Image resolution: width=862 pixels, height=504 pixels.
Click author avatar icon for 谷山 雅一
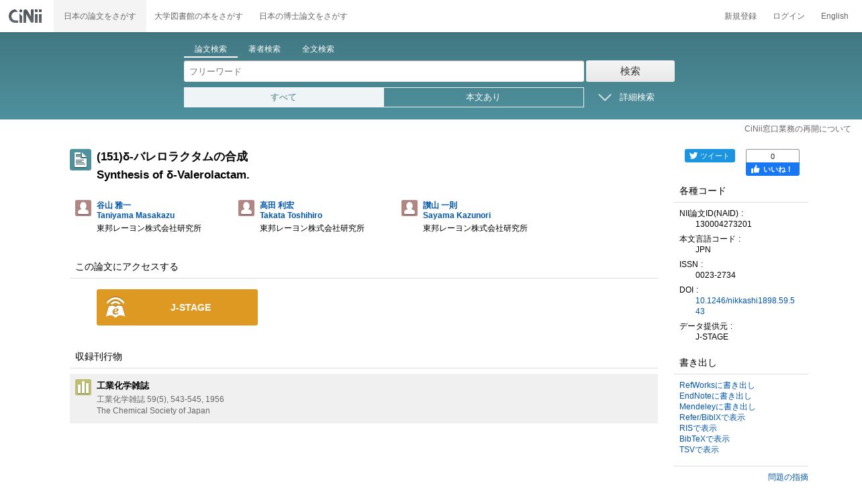(83, 208)
